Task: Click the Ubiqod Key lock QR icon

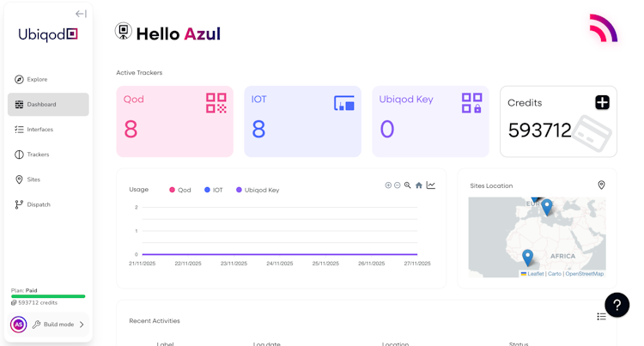Action: (472, 103)
